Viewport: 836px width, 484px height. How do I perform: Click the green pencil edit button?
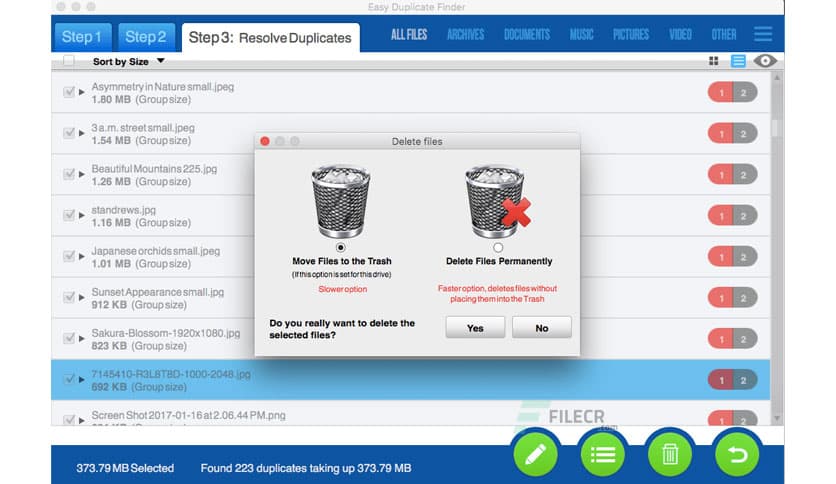pyautogui.click(x=536, y=454)
